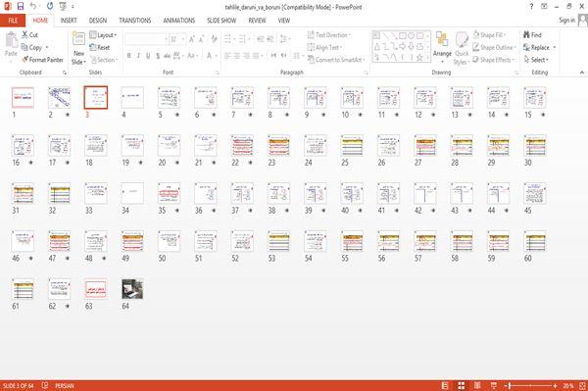Open the FILE tab

click(x=13, y=21)
